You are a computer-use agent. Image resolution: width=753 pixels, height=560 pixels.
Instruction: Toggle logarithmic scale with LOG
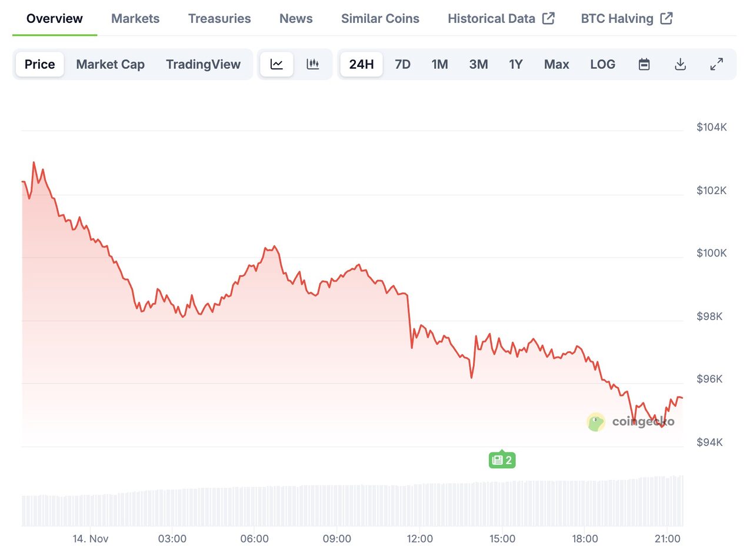coord(602,64)
